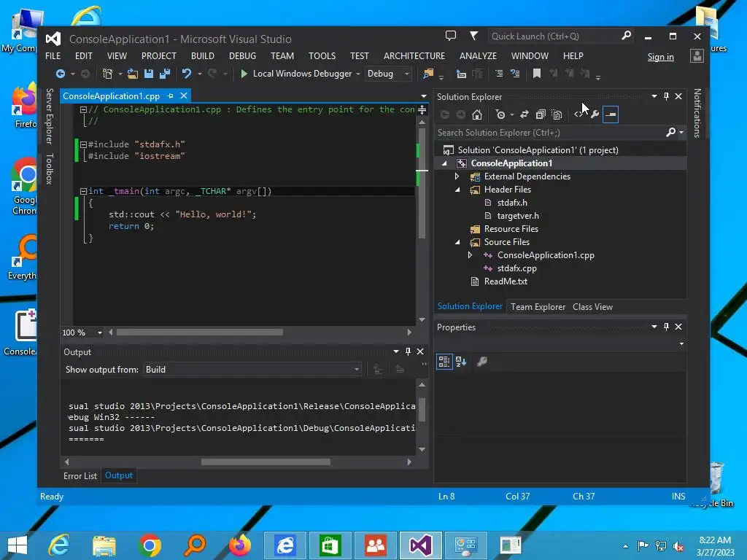
Task: Select stdafx.h in Solution Explorer
Action: (x=512, y=203)
